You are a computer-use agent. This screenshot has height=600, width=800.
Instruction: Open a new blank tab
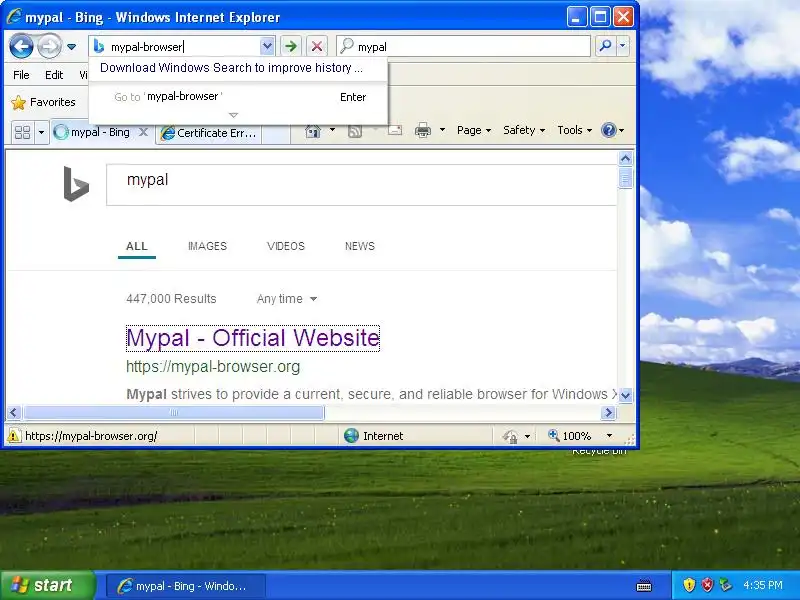click(276, 134)
